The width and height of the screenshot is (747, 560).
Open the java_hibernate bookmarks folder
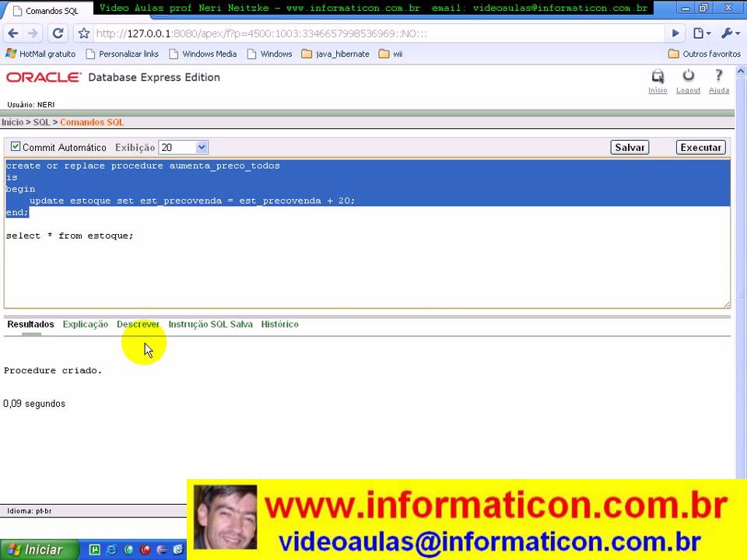[x=335, y=54]
